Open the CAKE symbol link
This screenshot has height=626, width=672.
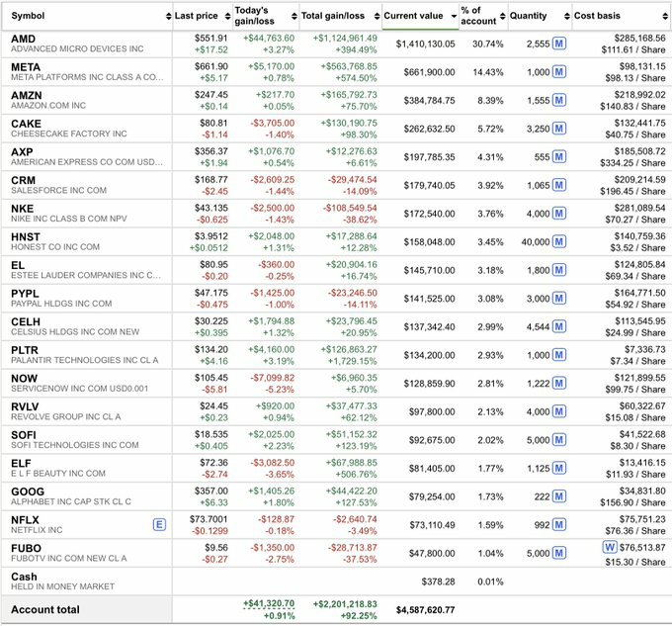tap(26, 124)
